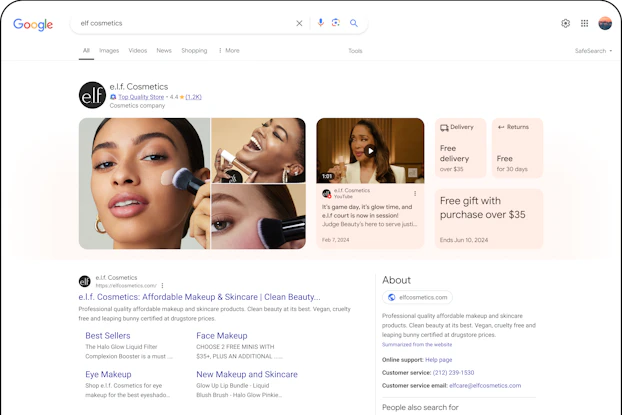Click the Top Quality Store badge icon
The image size is (622, 415).
pyautogui.click(x=113, y=97)
